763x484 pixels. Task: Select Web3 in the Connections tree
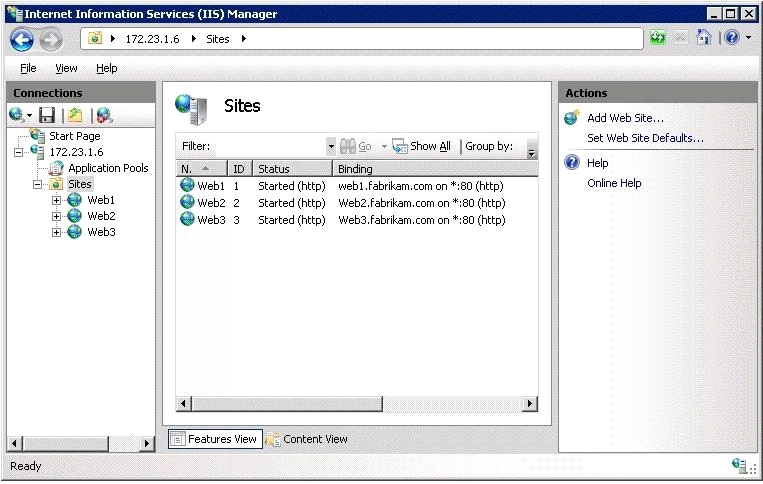pyautogui.click(x=101, y=232)
